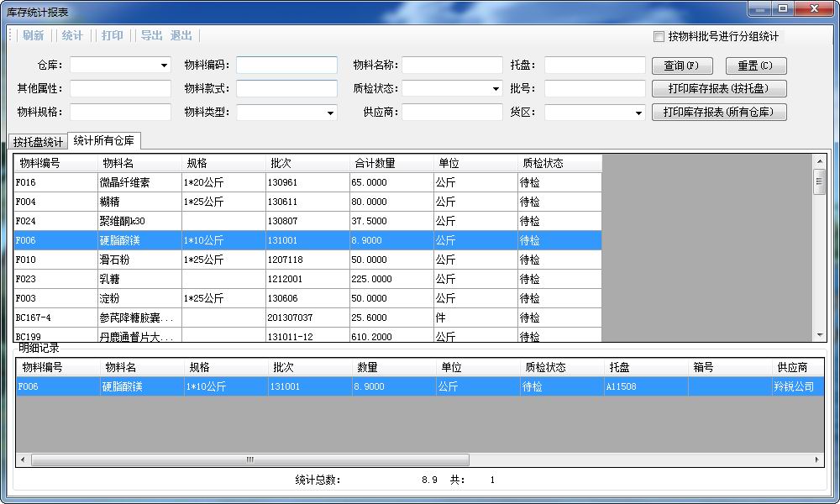
Task: Click the 刷新 refresh toolbar button
Action: click(x=34, y=35)
